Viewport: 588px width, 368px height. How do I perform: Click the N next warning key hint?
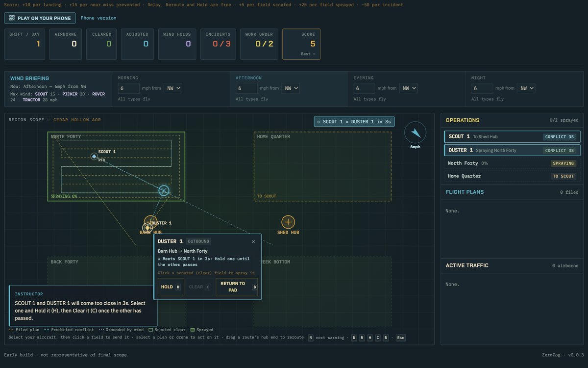pos(310,338)
